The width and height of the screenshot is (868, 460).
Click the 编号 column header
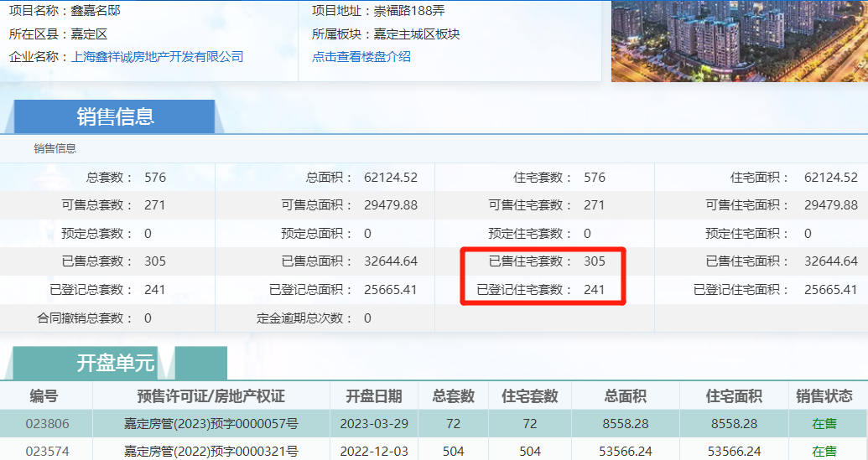pyautogui.click(x=44, y=395)
